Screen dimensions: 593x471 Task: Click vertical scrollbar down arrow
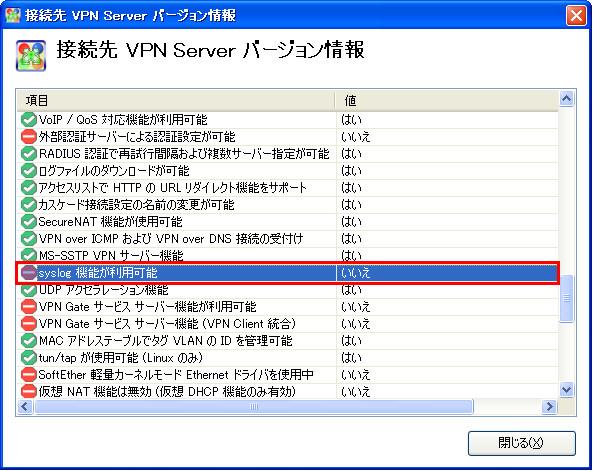[566, 390]
